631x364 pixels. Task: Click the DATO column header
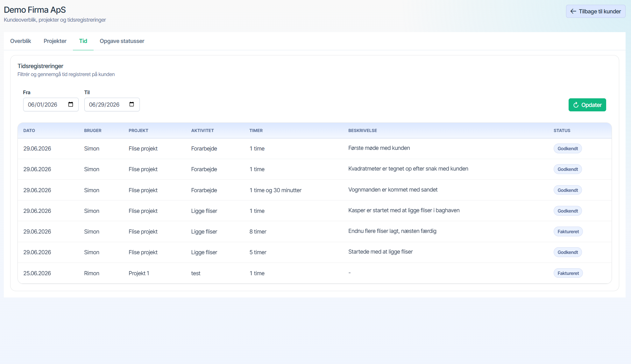click(29, 130)
